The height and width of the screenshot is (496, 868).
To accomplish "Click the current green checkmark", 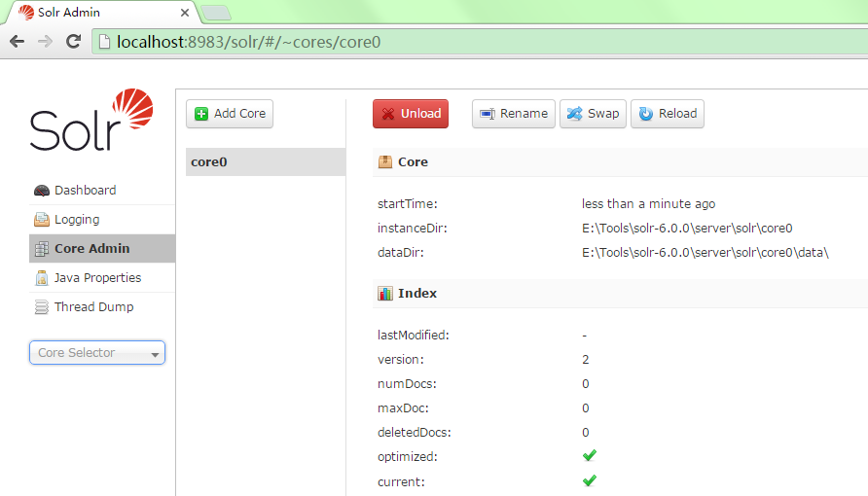I will (590, 480).
